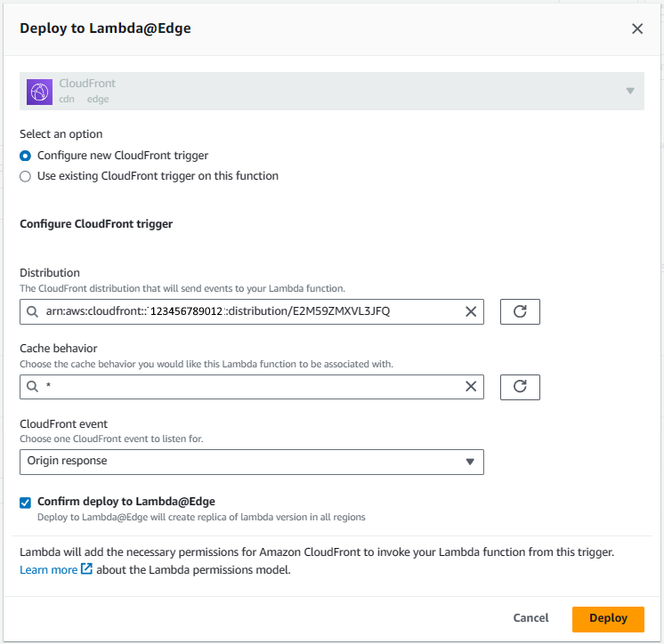
Task: Clear the Distribution ARN field
Action: (471, 312)
